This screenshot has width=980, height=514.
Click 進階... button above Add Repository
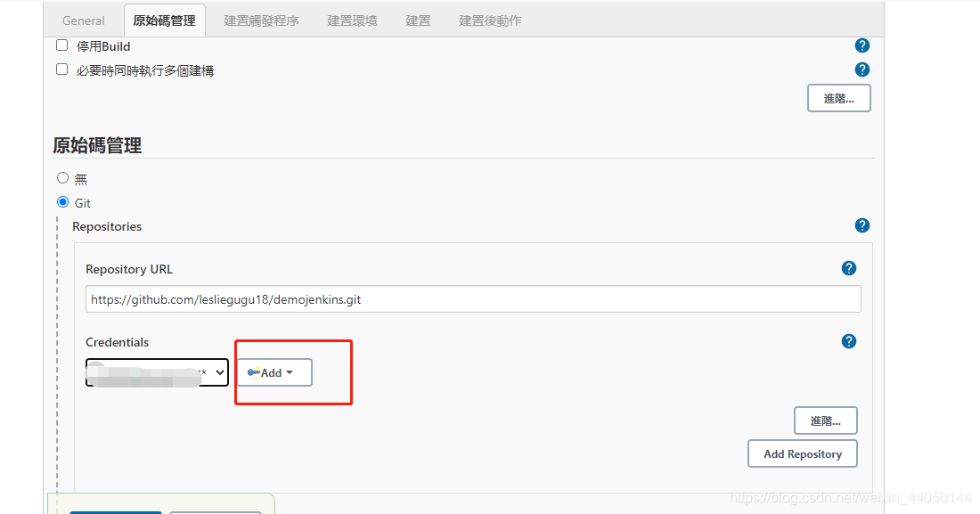tap(826, 420)
